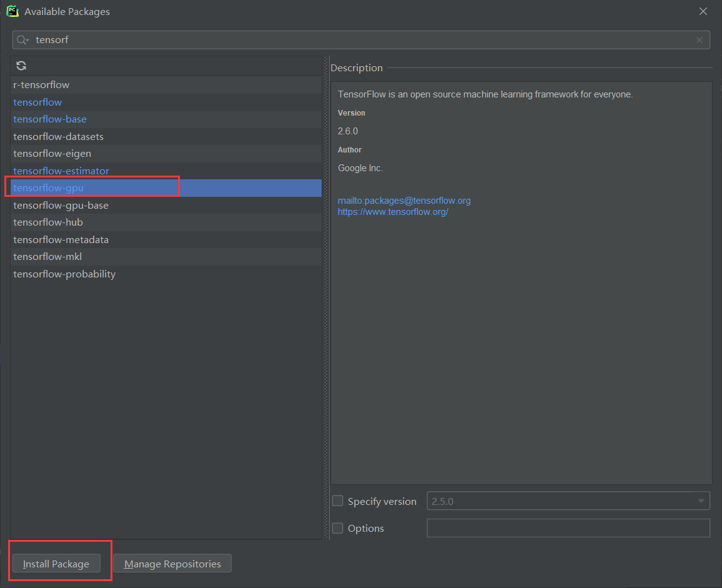Close the Available Packages dialog
722x588 pixels.
703,11
